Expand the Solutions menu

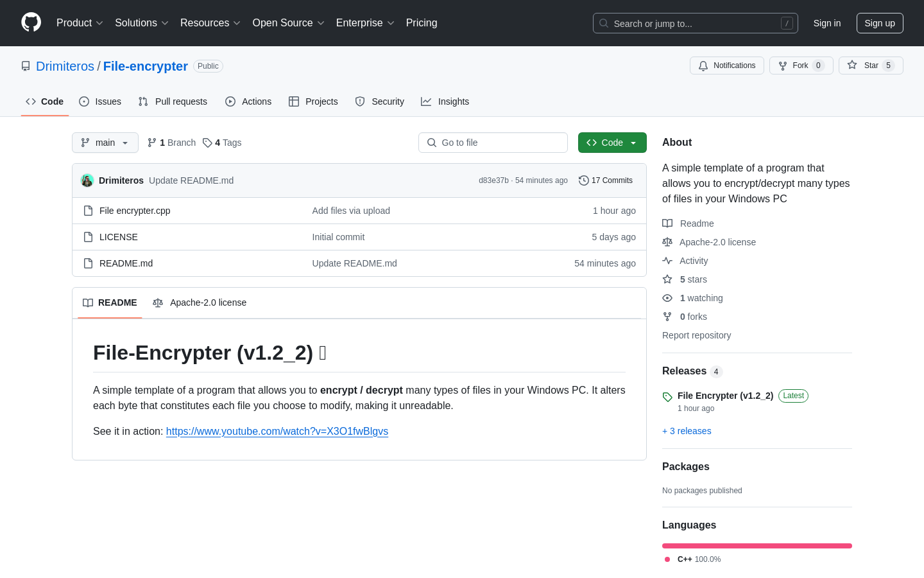[142, 23]
